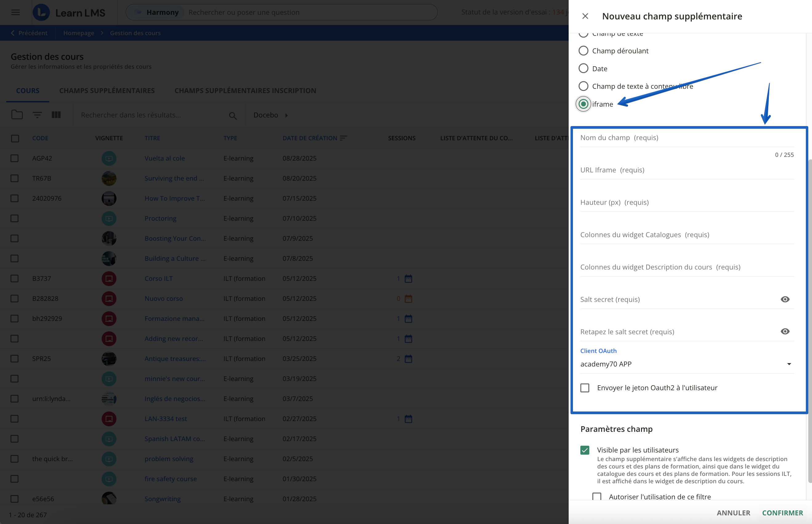Open the Client OAuth dropdown
Image resolution: width=812 pixels, height=524 pixels.
[686, 364]
